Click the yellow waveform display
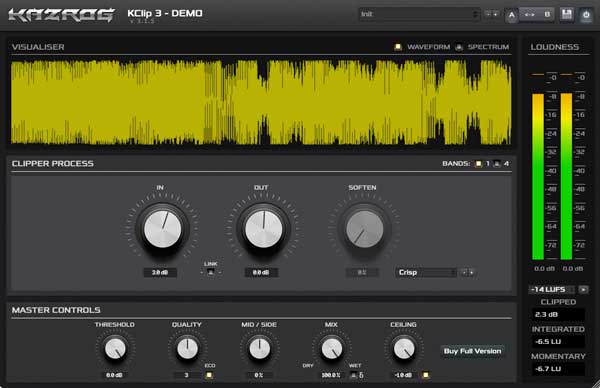 tap(261, 102)
